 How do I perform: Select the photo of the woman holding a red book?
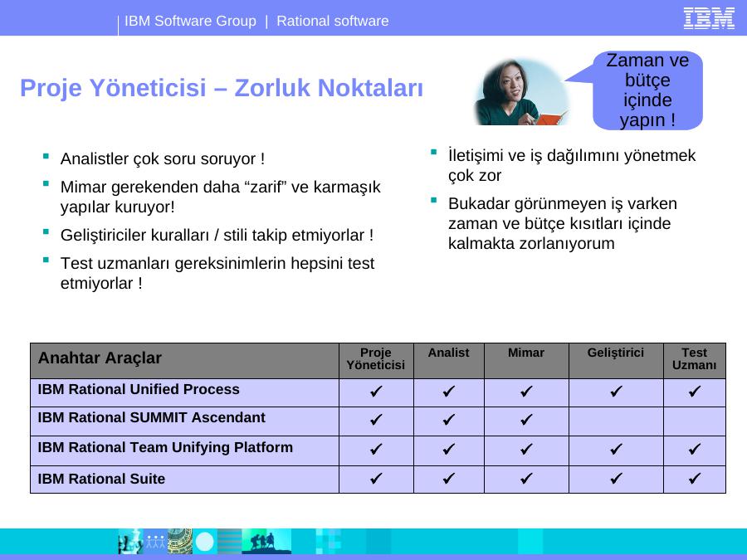click(x=522, y=91)
